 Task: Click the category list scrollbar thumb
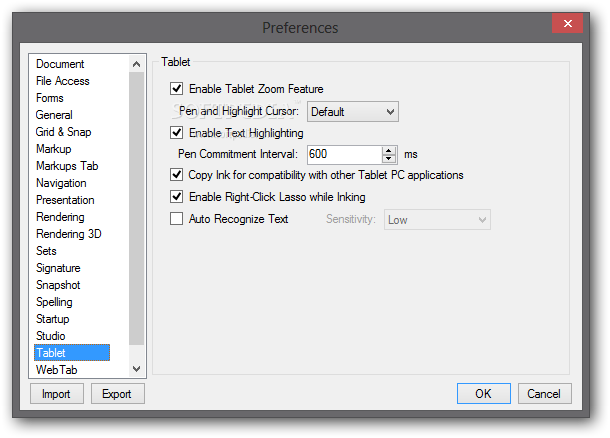(137, 208)
